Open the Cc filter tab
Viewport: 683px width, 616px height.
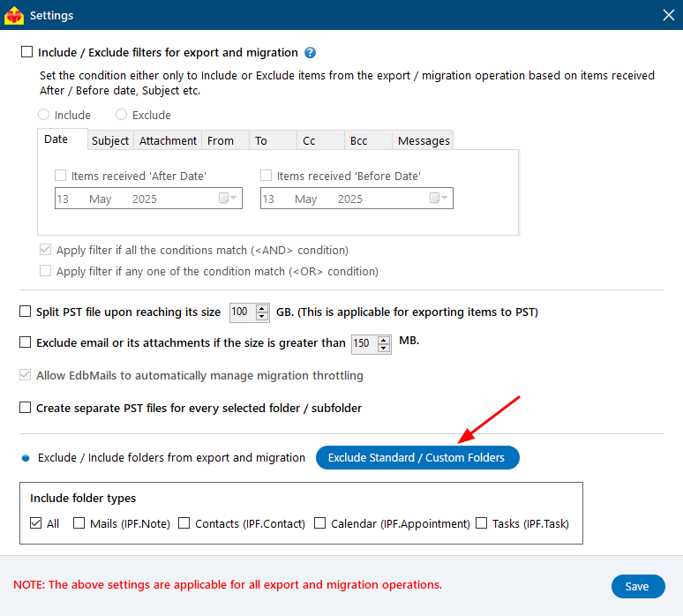321,140
